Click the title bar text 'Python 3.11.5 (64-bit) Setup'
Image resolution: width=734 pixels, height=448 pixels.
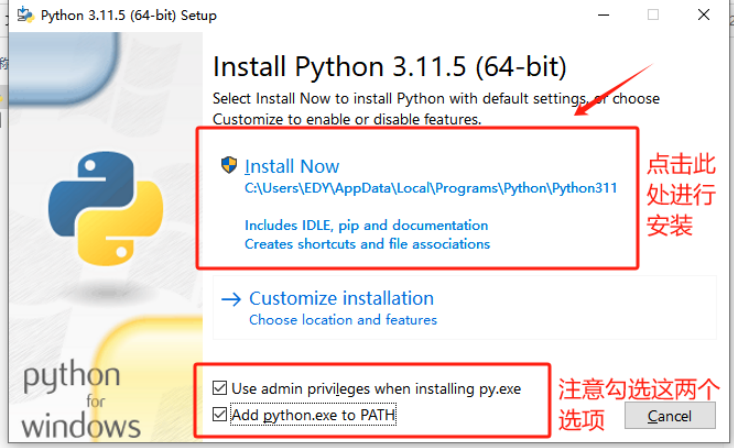tap(129, 15)
